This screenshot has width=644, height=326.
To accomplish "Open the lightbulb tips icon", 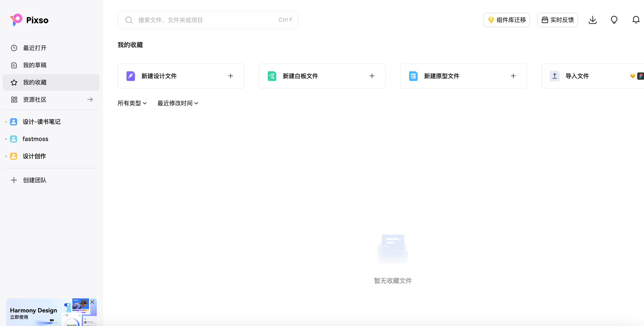I will point(614,20).
